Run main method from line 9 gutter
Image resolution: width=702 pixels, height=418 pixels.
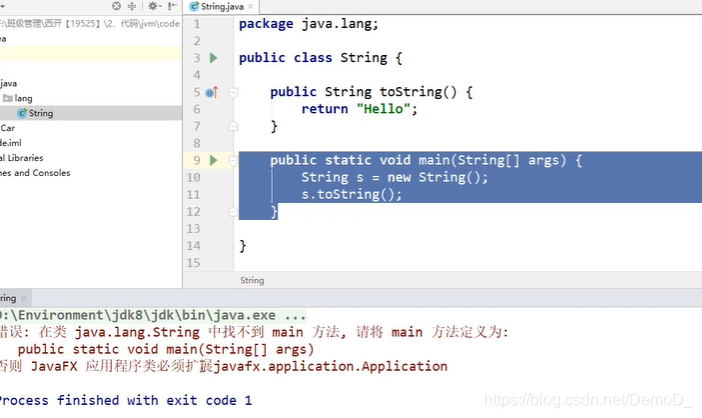(214, 160)
